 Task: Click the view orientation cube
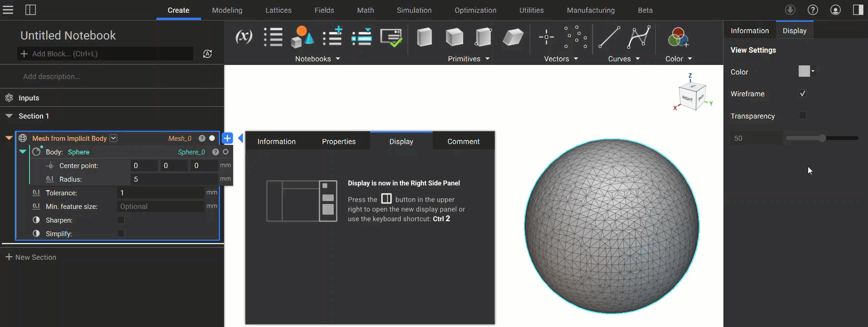(x=692, y=96)
